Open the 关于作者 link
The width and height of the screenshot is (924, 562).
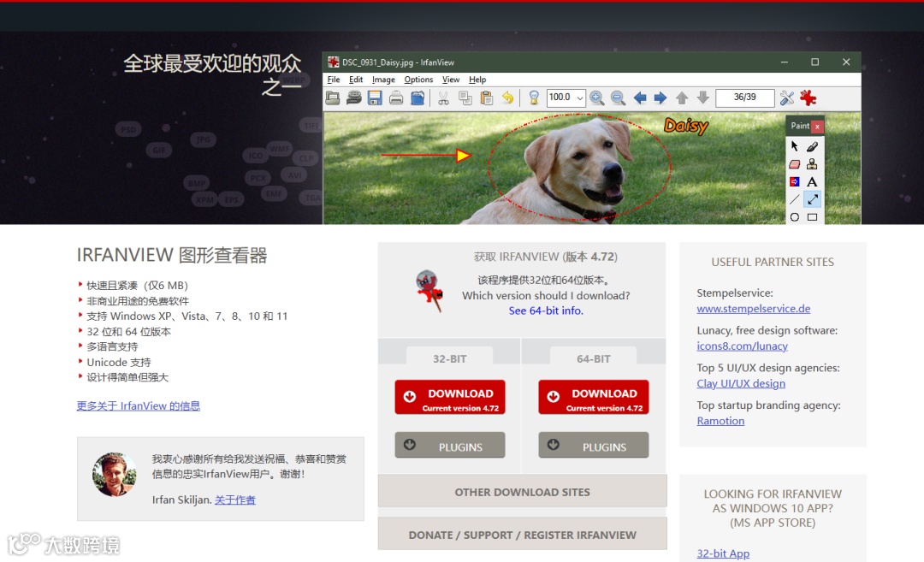(x=235, y=500)
